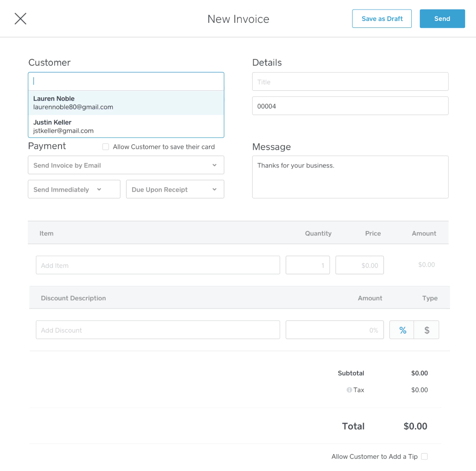Click the Add Discount field
The width and height of the screenshot is (476, 471).
(x=158, y=330)
